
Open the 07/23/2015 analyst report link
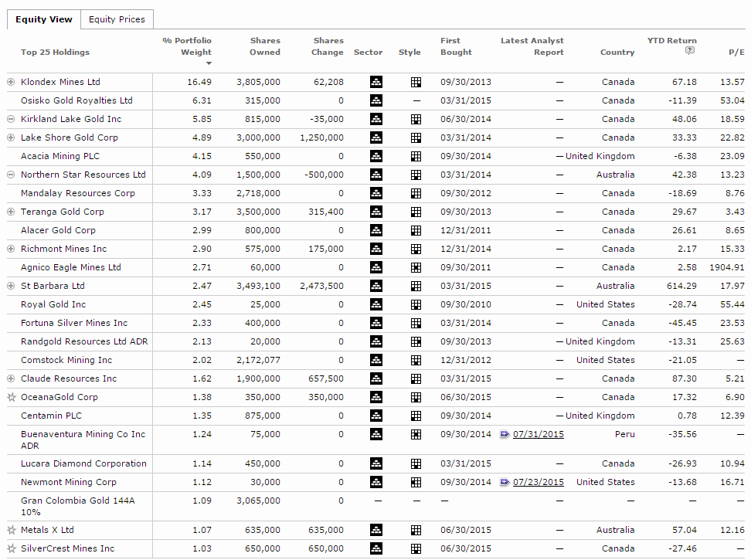click(x=539, y=482)
